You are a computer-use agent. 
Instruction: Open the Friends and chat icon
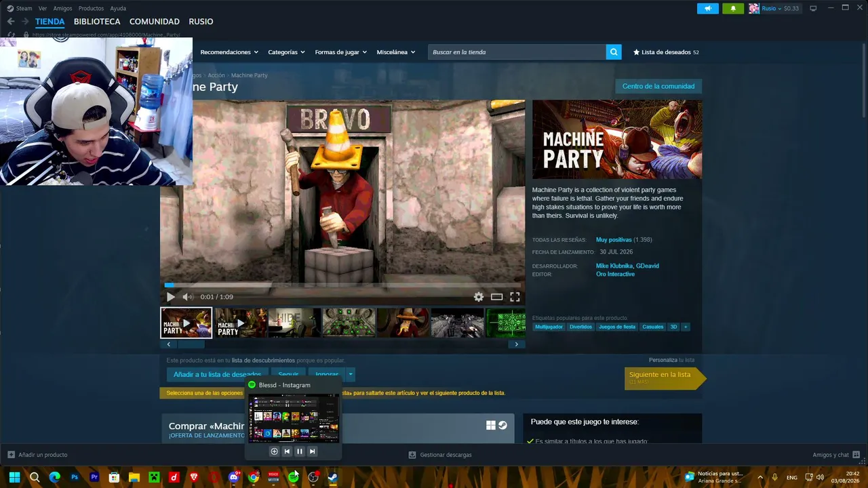(856, 455)
